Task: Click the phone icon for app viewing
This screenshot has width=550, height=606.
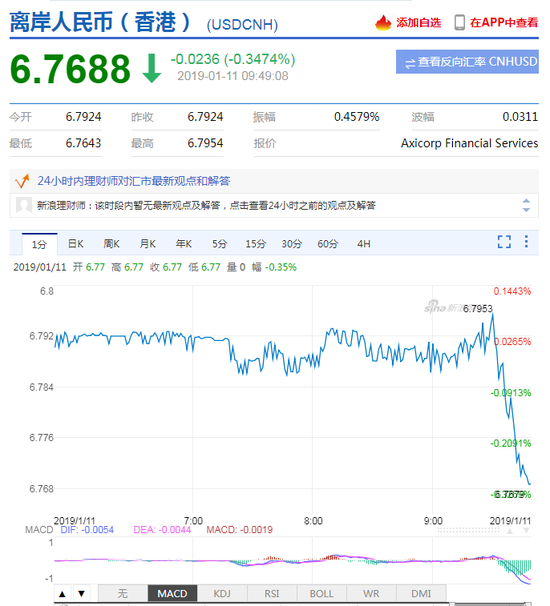Action: tap(459, 22)
